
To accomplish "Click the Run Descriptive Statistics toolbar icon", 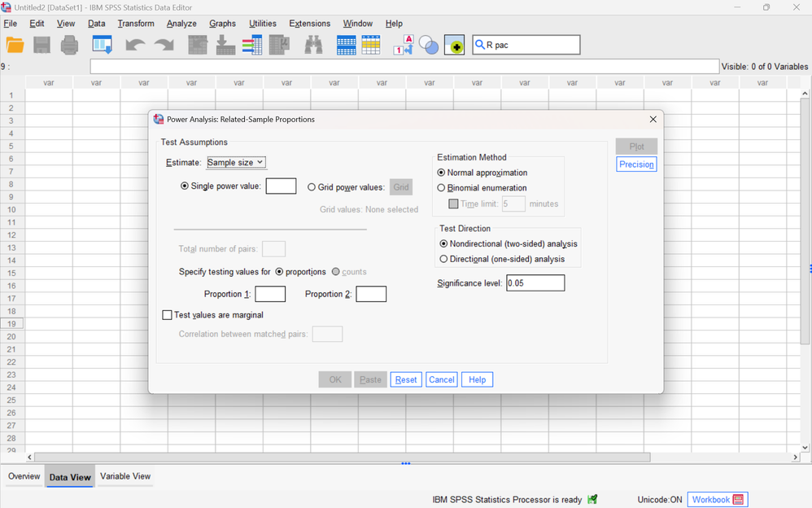I will click(279, 45).
